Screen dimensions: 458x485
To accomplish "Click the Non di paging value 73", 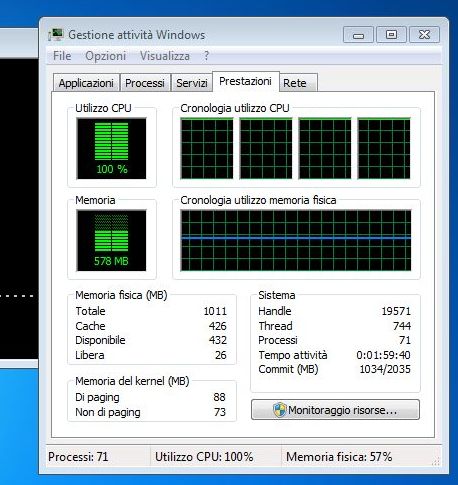I will [x=220, y=412].
